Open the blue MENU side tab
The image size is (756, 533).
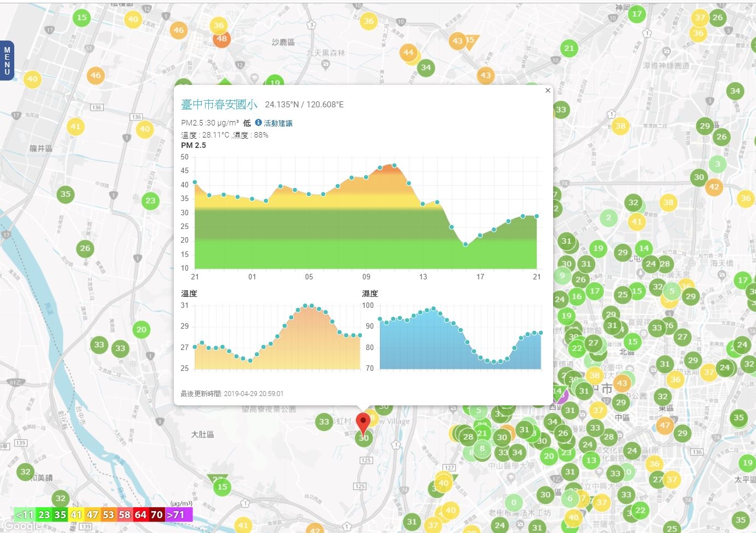(7, 61)
